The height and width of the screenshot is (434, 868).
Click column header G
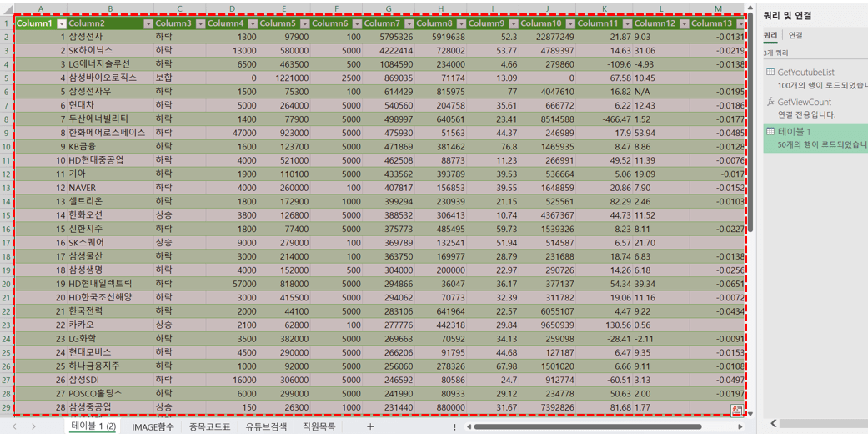[388, 9]
